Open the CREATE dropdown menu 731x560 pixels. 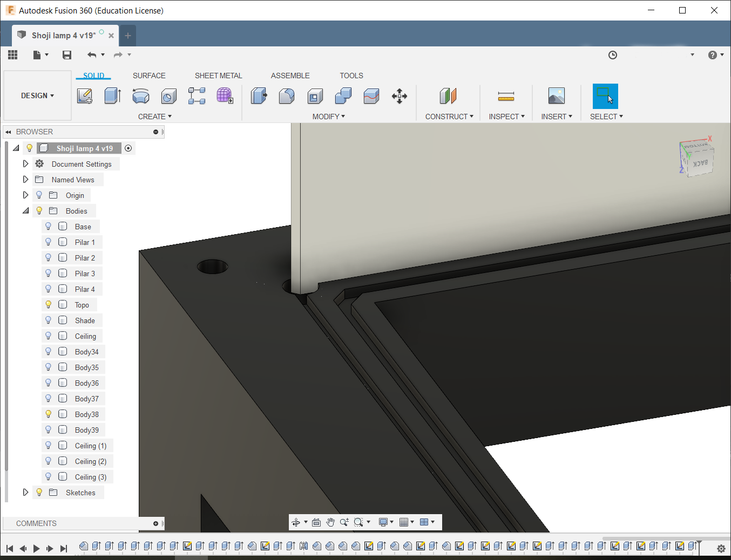point(155,117)
